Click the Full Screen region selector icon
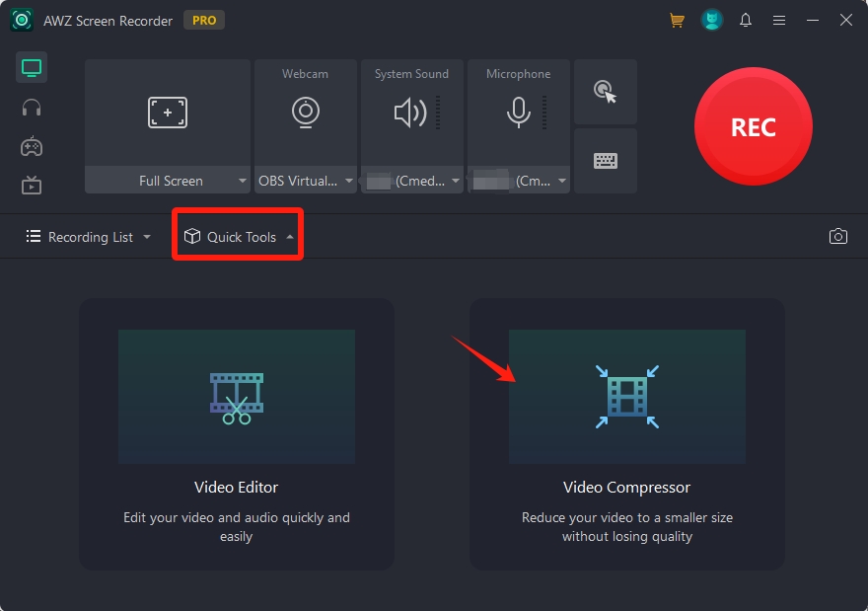 click(x=167, y=113)
